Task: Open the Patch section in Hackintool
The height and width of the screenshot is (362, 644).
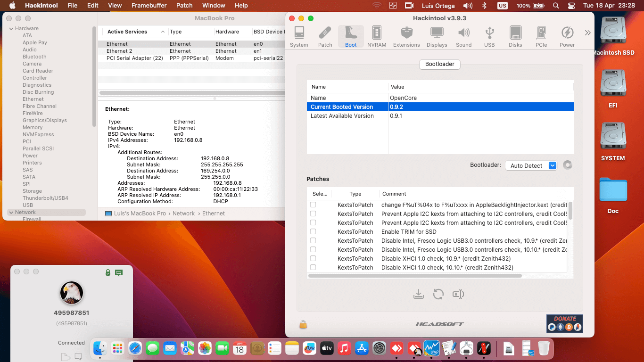Action: coord(325,37)
